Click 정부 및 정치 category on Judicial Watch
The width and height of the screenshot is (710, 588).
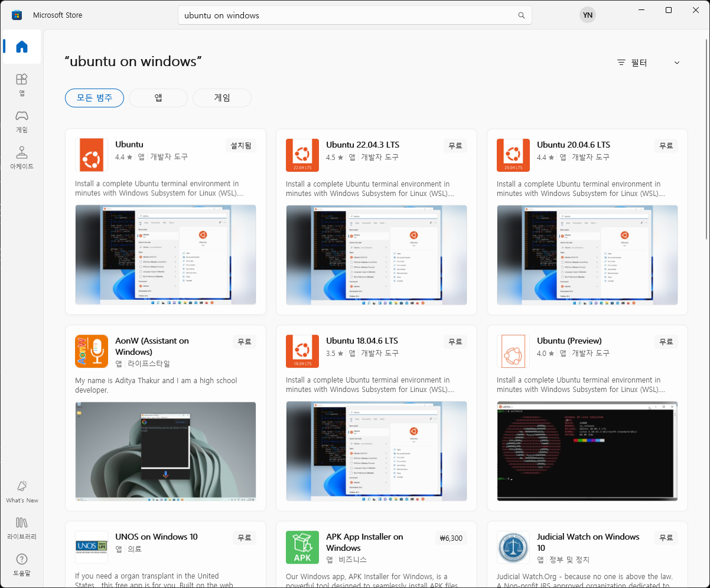click(x=569, y=559)
